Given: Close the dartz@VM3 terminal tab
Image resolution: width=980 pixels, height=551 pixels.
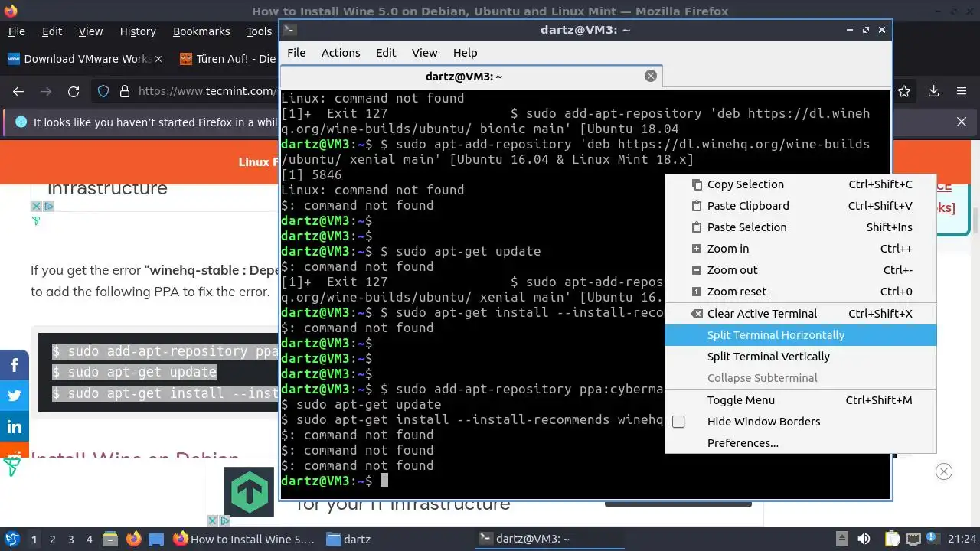Looking at the screenshot, I should point(651,76).
